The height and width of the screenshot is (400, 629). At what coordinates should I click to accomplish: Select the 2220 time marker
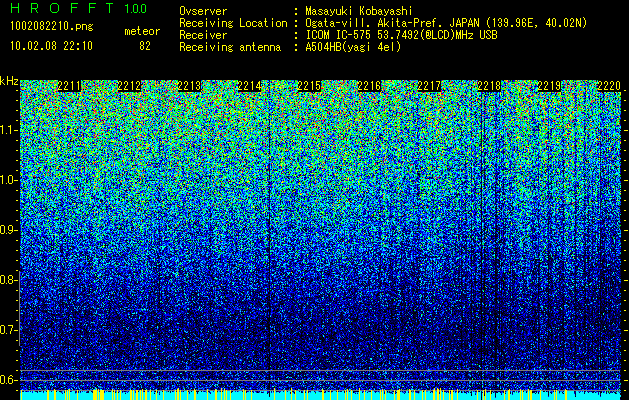pyautogui.click(x=609, y=86)
